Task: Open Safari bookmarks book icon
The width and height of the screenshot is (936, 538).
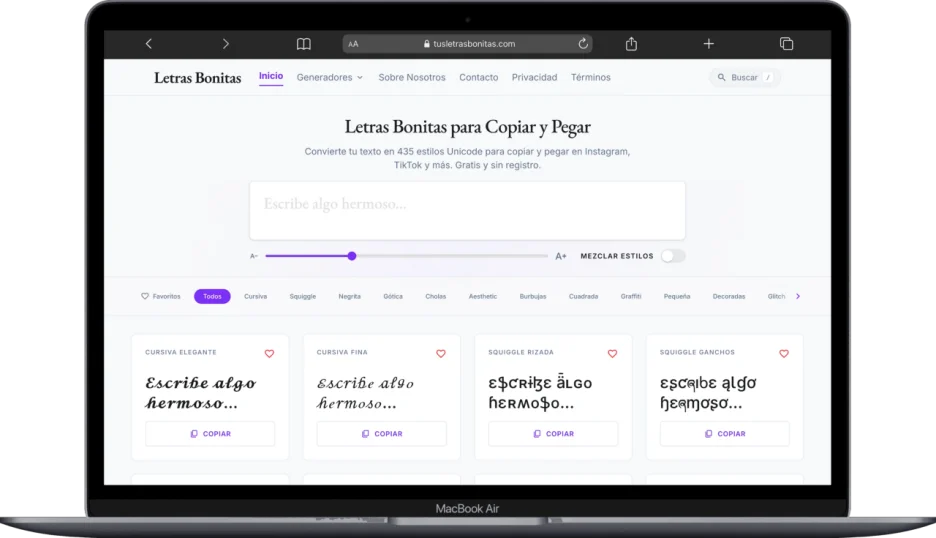Action: [x=304, y=44]
